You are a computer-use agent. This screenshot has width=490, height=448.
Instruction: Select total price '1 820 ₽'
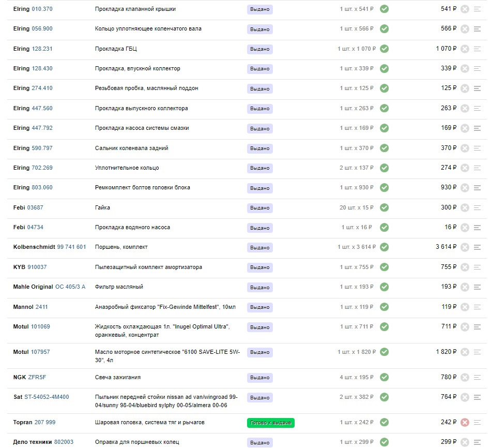point(446,352)
